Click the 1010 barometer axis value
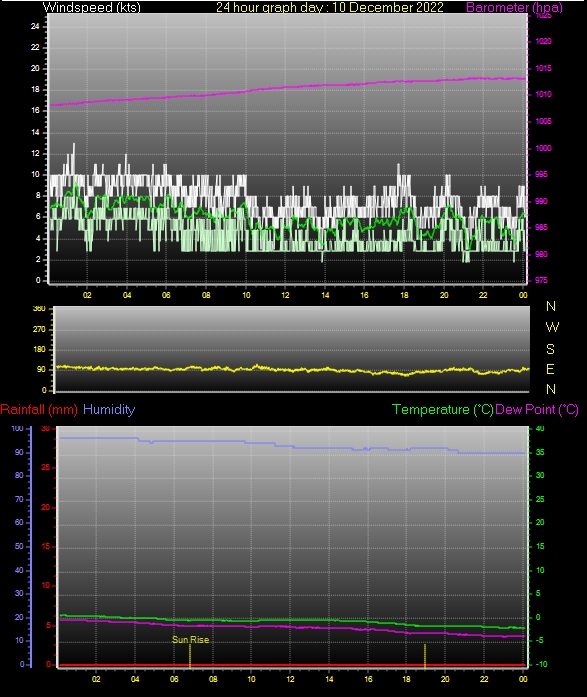The image size is (587, 697). [543, 94]
